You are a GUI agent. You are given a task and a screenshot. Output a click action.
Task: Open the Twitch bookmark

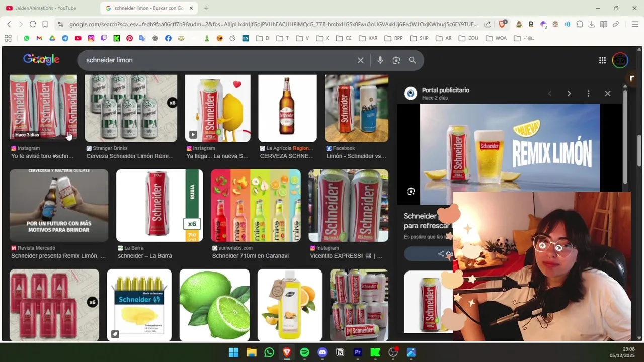pyautogui.click(x=104, y=38)
